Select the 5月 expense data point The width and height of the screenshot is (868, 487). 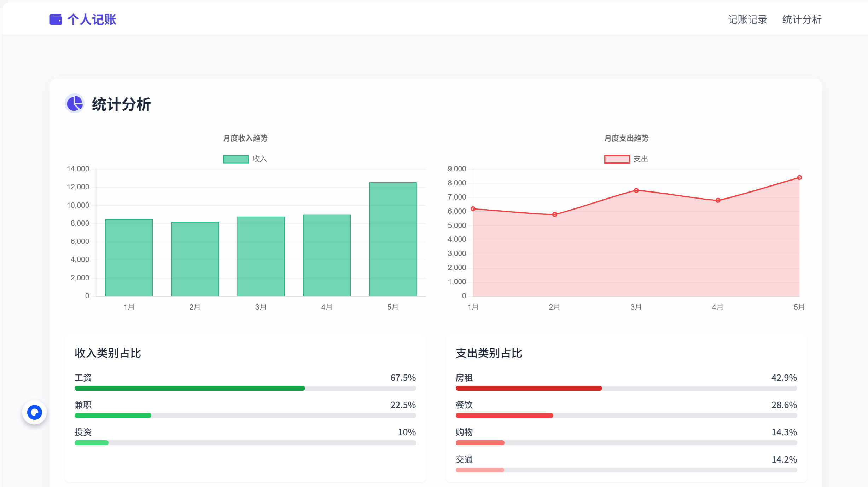click(799, 178)
